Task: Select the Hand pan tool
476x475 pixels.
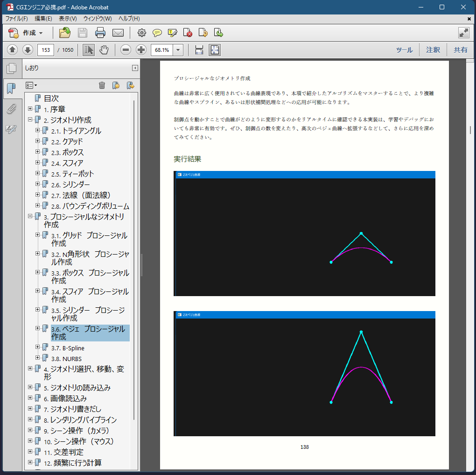Action: click(x=104, y=50)
